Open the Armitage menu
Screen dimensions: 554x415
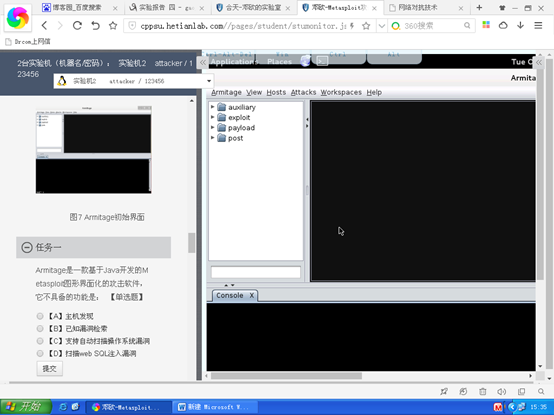tap(226, 92)
